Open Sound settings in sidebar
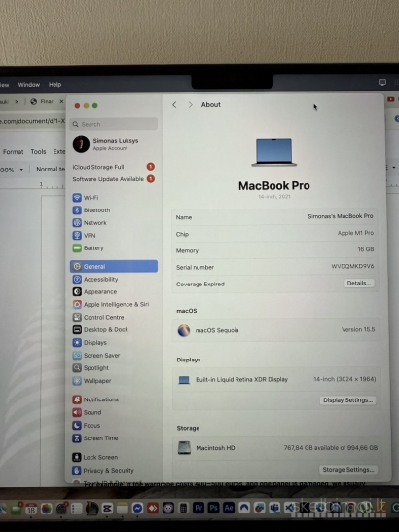 pos(87,412)
